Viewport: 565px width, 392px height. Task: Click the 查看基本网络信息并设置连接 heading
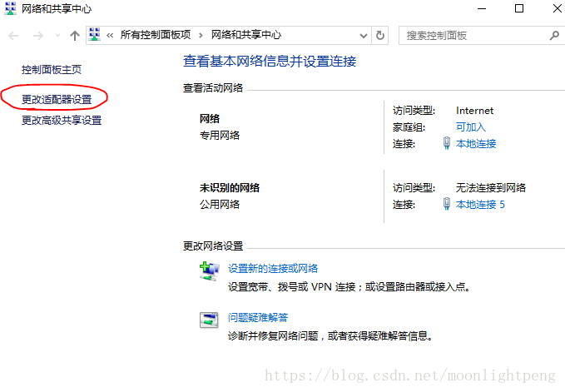[x=270, y=62]
